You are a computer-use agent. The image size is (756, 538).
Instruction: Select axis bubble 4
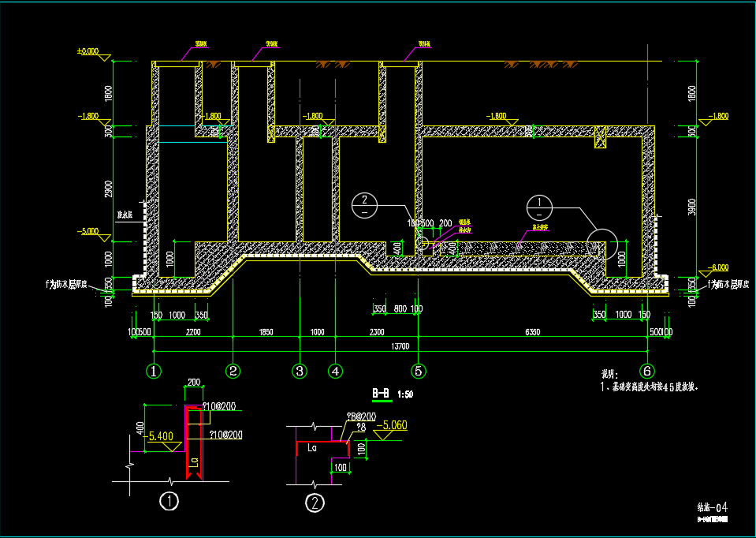coord(335,371)
